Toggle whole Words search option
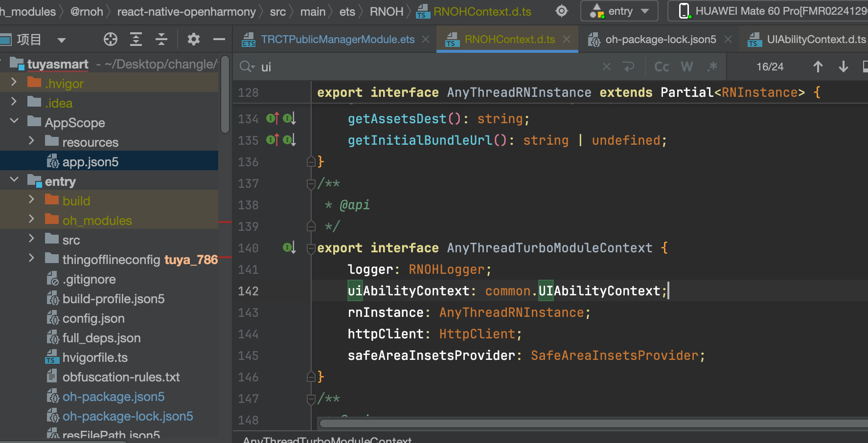 pyautogui.click(x=687, y=66)
